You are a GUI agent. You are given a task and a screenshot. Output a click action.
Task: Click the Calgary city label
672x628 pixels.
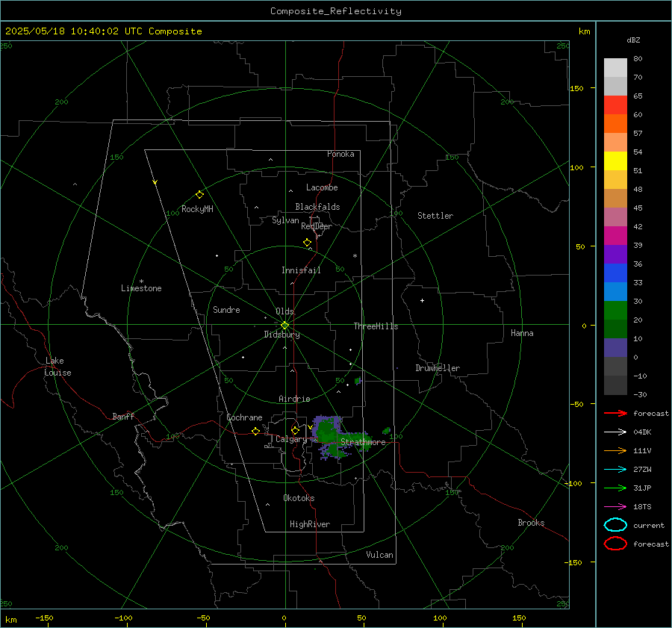291,439
